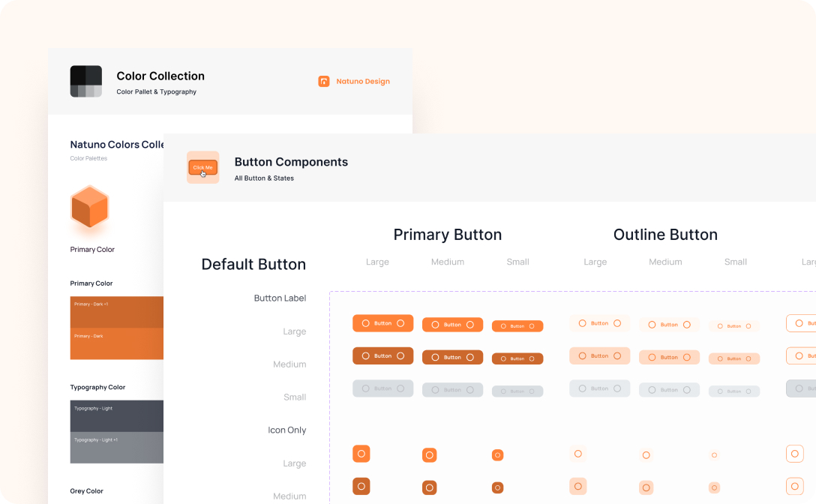The width and height of the screenshot is (816, 504).
Task: Select the Primary - Dark +1 color swatch
Action: 116,312
